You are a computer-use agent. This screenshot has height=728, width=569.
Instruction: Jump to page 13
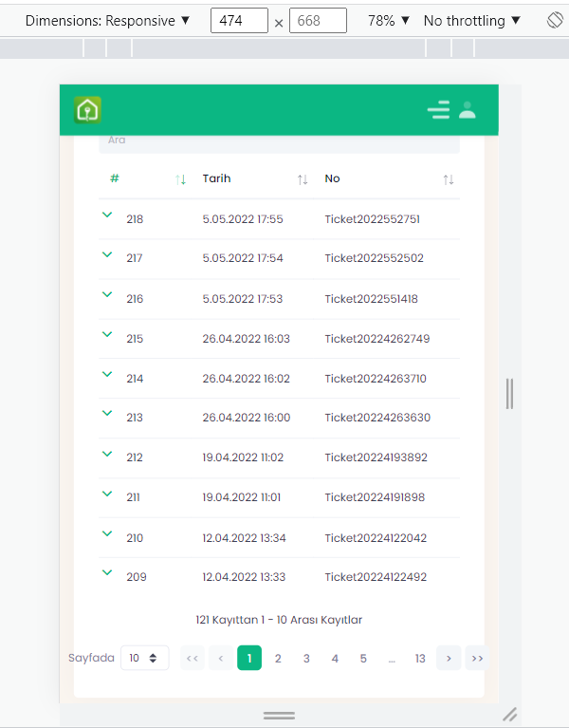click(420, 658)
